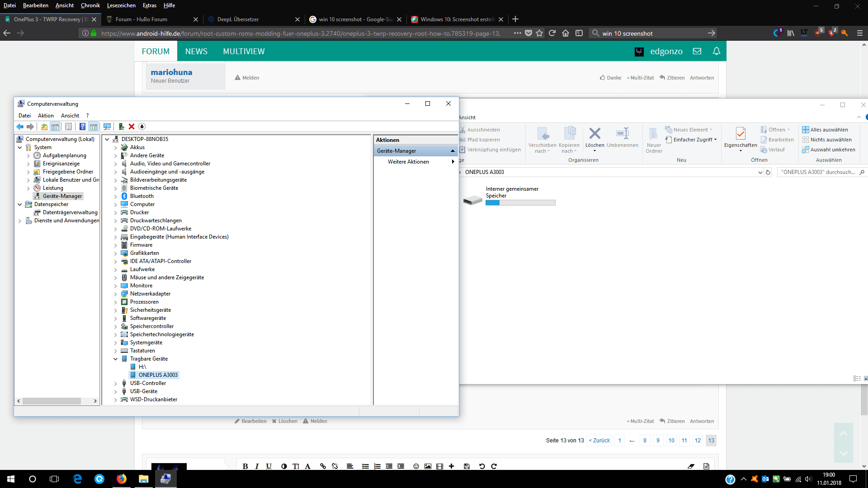The height and width of the screenshot is (488, 868).
Task: Select the ONEPLUS A3003 device entry
Action: pyautogui.click(x=158, y=375)
